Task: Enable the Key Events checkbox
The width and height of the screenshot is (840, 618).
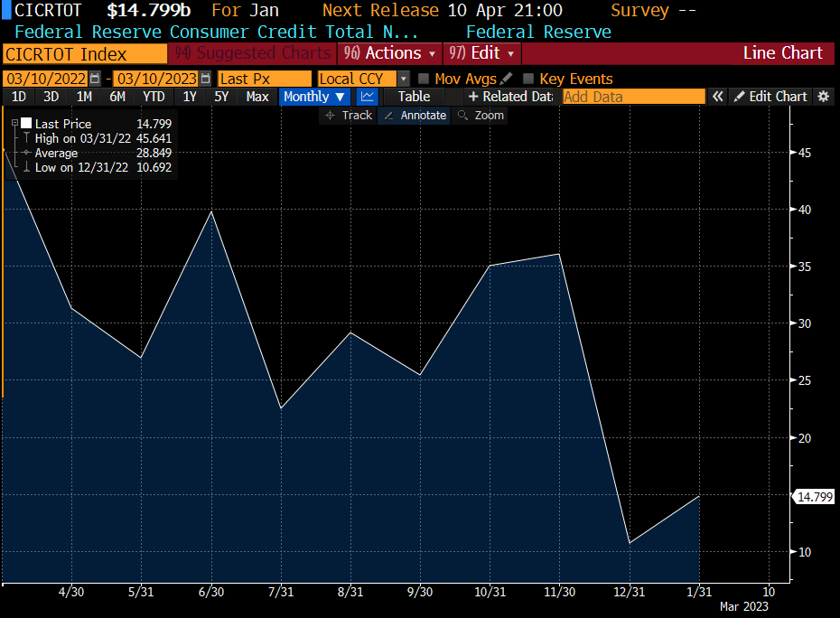Action: (x=528, y=79)
